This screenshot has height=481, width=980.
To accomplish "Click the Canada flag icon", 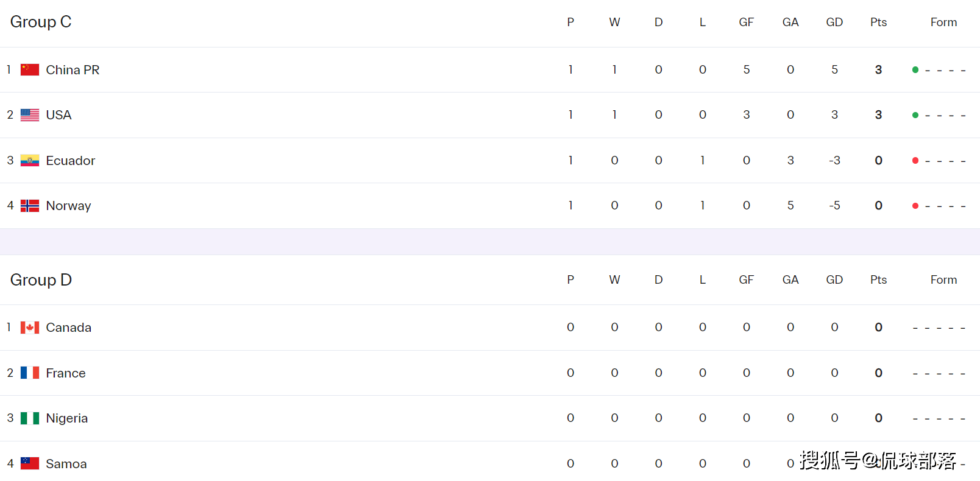I will pyautogui.click(x=29, y=328).
